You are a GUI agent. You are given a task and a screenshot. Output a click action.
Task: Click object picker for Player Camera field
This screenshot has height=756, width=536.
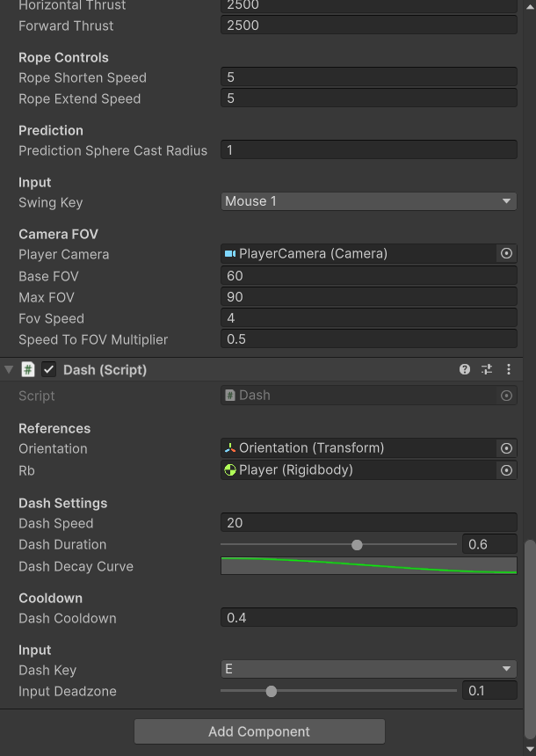click(x=506, y=253)
